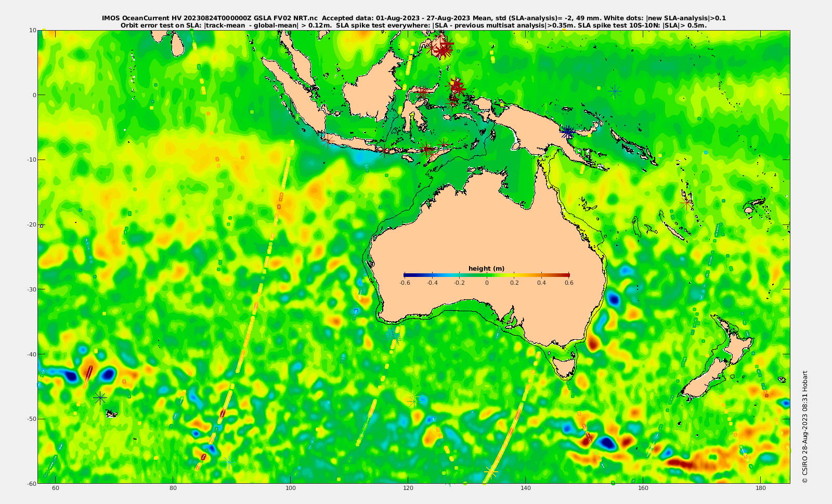Click the vertical '© CSIRO 28-Aug-2023 08:31 Hobart' text
Viewport: 832px width, 504px height.
[x=805, y=427]
